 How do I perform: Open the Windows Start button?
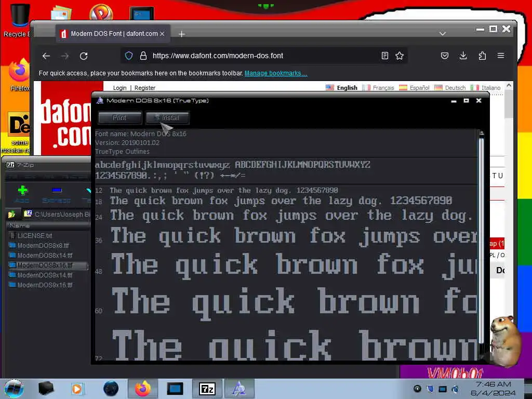click(14, 389)
